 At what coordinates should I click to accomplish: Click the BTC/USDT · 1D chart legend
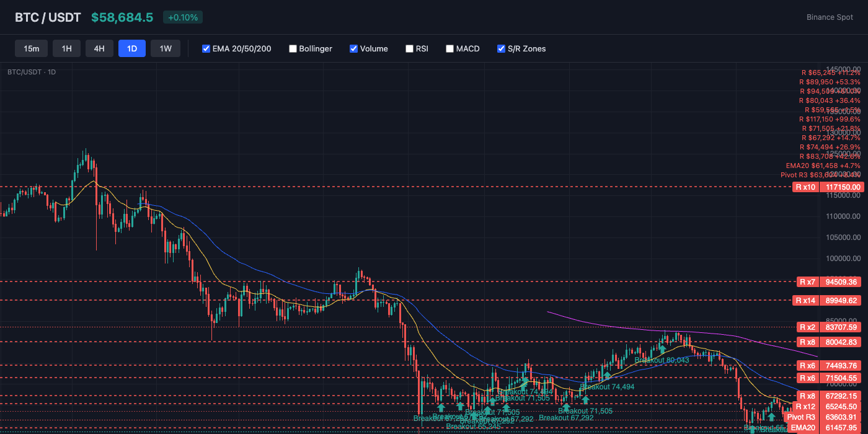point(32,72)
